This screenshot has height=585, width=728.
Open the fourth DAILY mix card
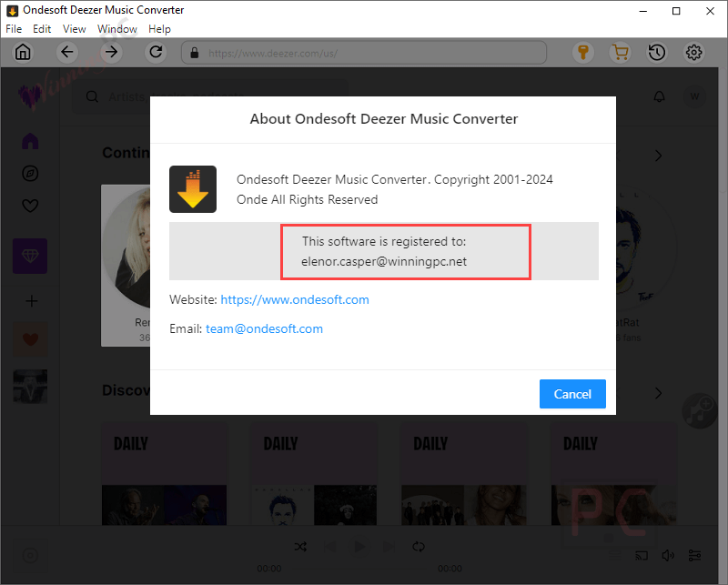(x=613, y=474)
